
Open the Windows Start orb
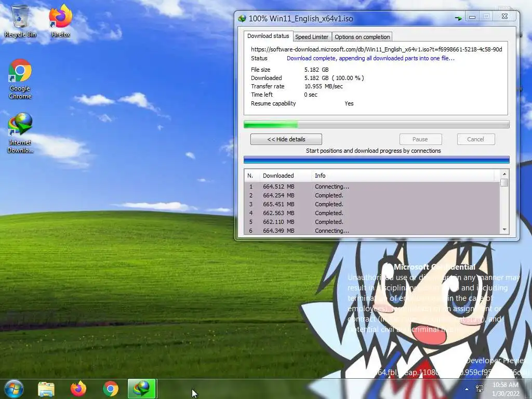(14, 389)
